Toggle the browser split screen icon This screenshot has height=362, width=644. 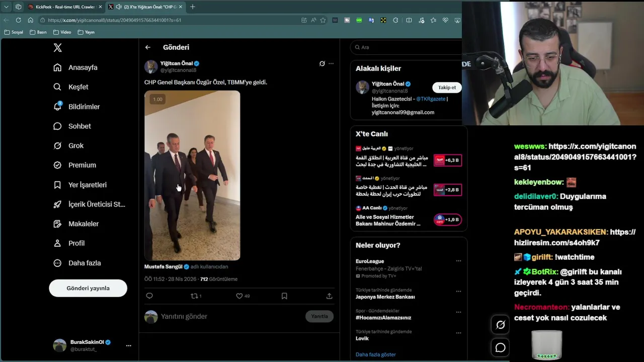point(409,20)
